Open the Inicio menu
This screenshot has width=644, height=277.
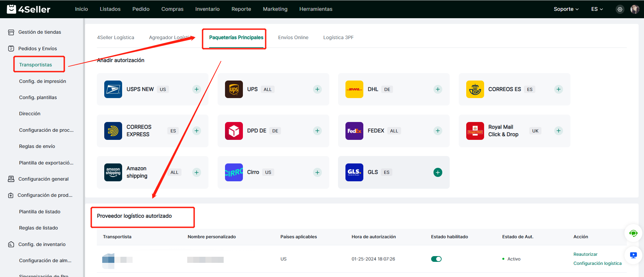pos(81,9)
